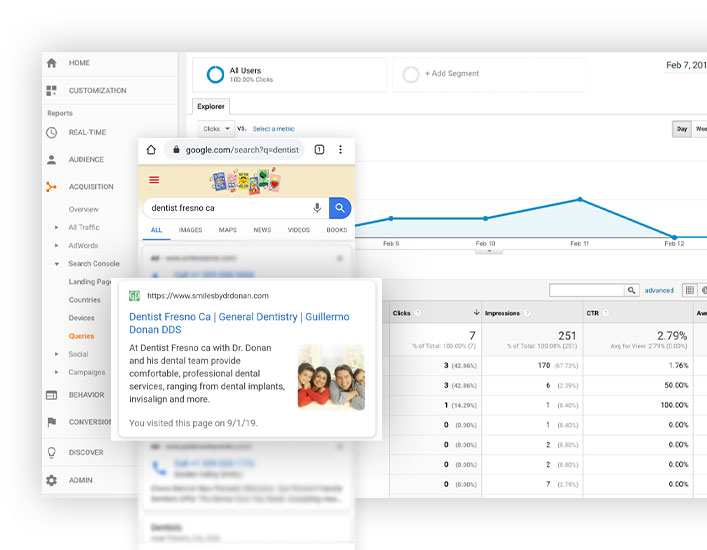Tap the padlock icon in the address bar
Screen dimensions: 707x550
tap(176, 150)
